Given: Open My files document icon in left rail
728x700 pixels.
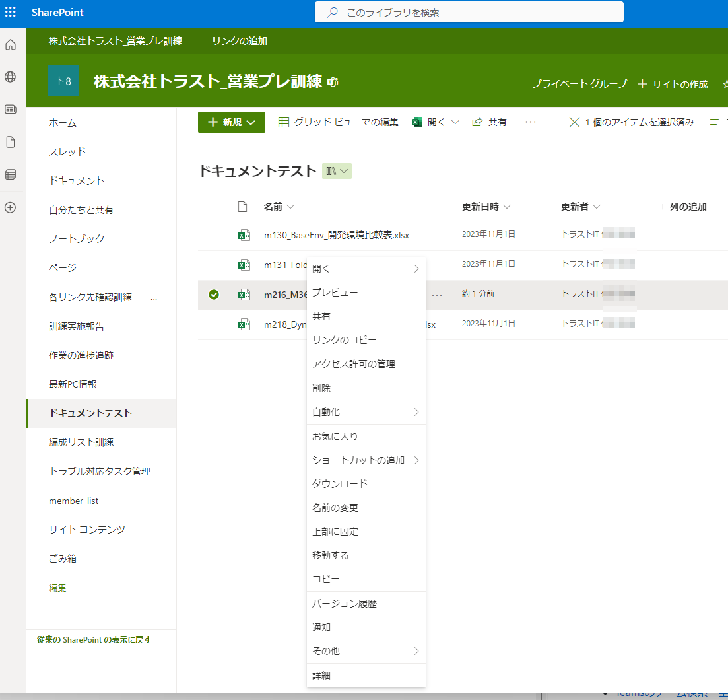Looking at the screenshot, I should click(10, 142).
